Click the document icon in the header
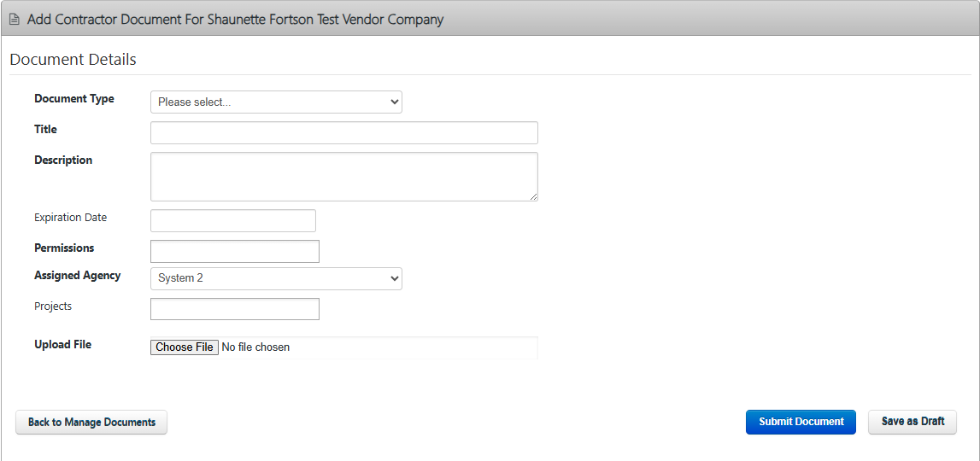 point(15,19)
